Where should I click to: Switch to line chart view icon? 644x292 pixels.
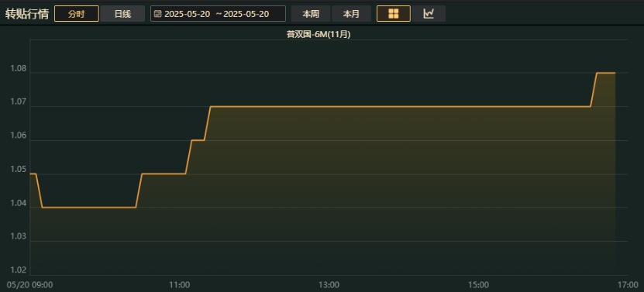pos(429,13)
